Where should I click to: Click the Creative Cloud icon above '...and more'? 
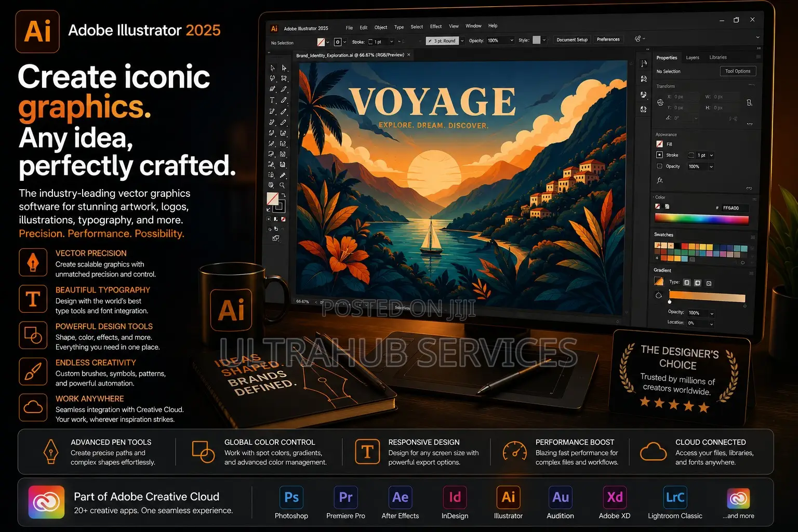738,498
